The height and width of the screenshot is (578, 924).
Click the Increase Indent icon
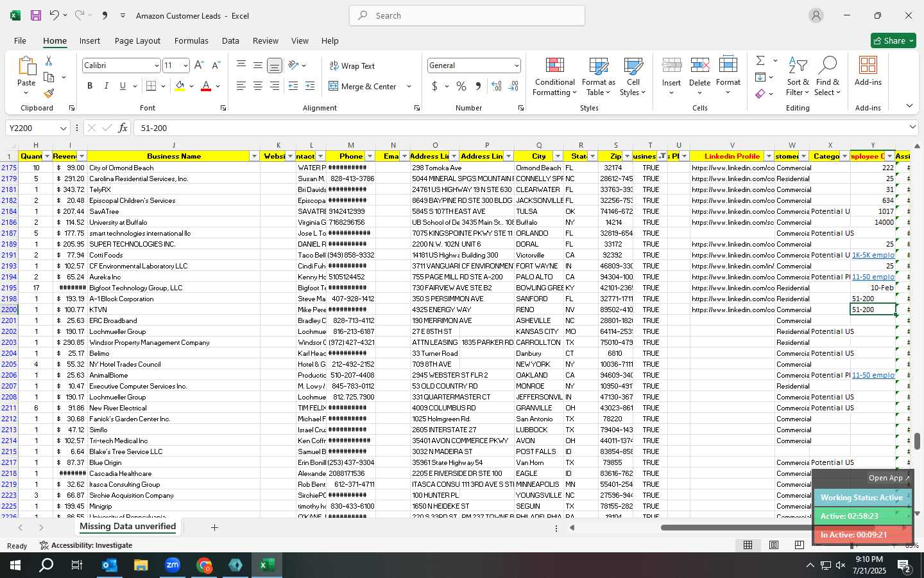click(x=310, y=86)
